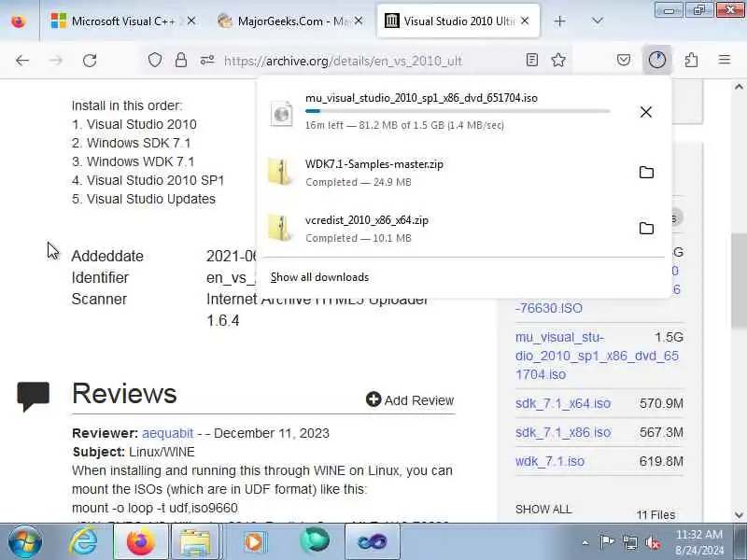Click Show all downloads
The width and height of the screenshot is (747, 560).
(319, 277)
